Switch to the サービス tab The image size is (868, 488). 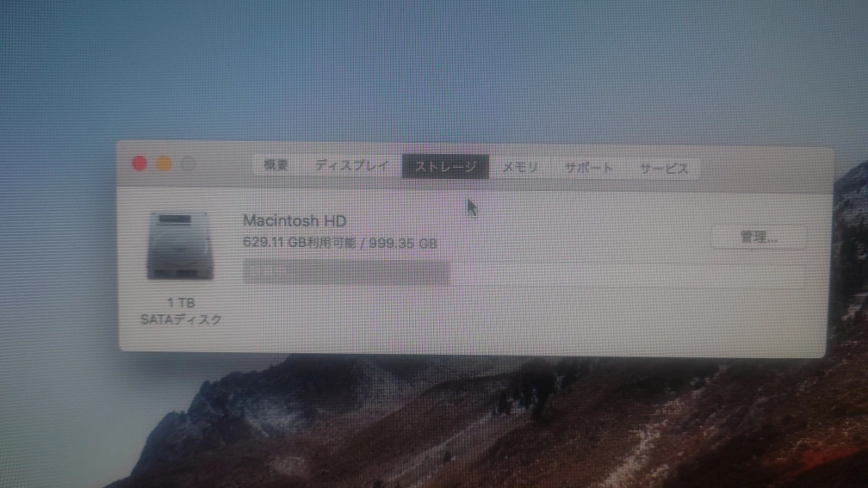coord(664,168)
